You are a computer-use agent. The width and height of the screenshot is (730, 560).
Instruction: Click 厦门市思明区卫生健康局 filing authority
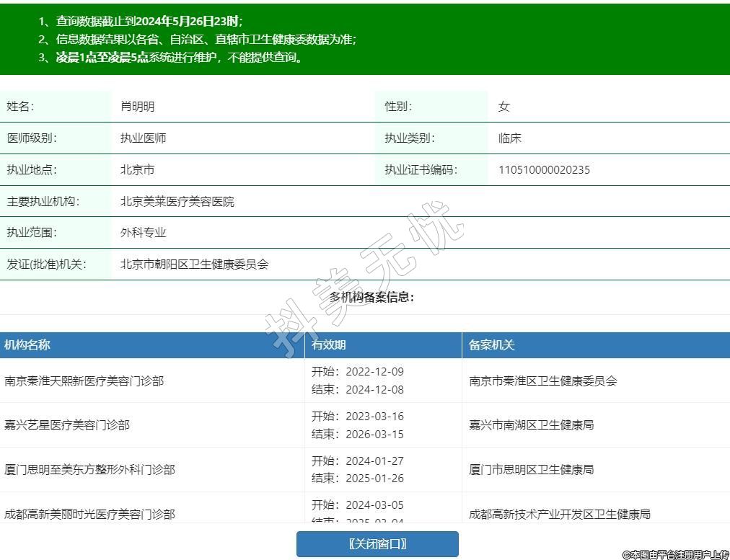click(x=532, y=470)
